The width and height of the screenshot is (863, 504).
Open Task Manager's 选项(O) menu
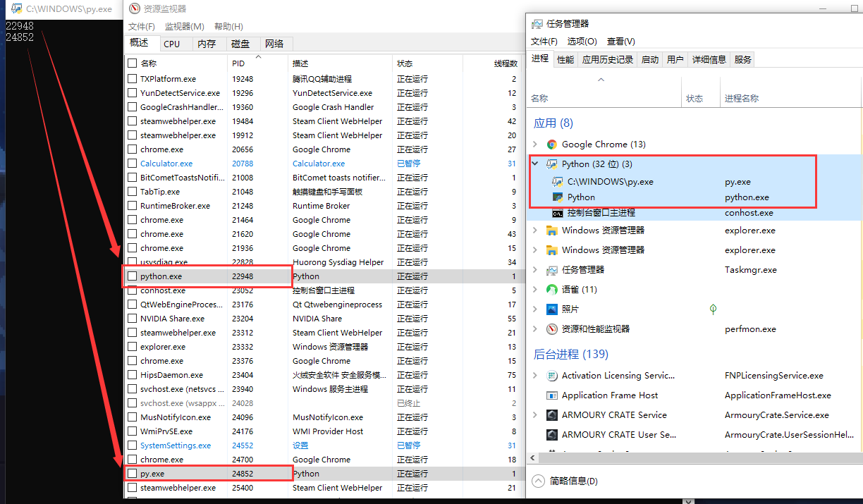click(582, 42)
